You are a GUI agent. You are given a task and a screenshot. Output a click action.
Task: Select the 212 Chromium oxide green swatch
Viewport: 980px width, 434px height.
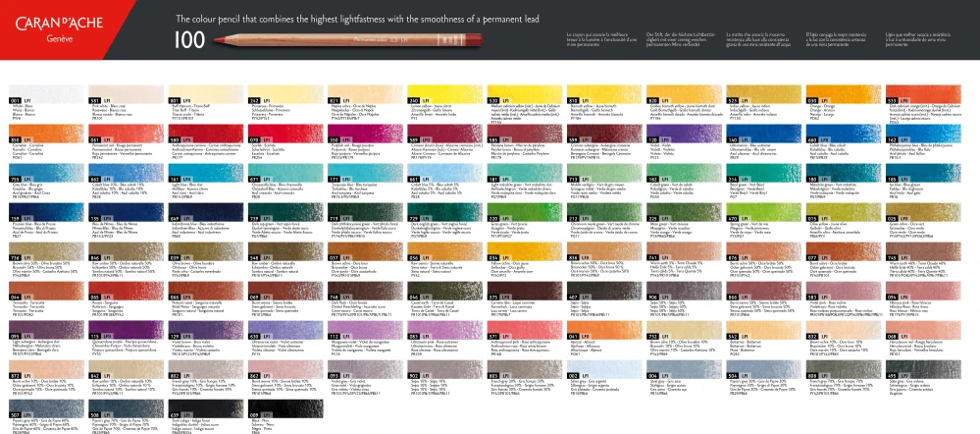[x=604, y=212]
